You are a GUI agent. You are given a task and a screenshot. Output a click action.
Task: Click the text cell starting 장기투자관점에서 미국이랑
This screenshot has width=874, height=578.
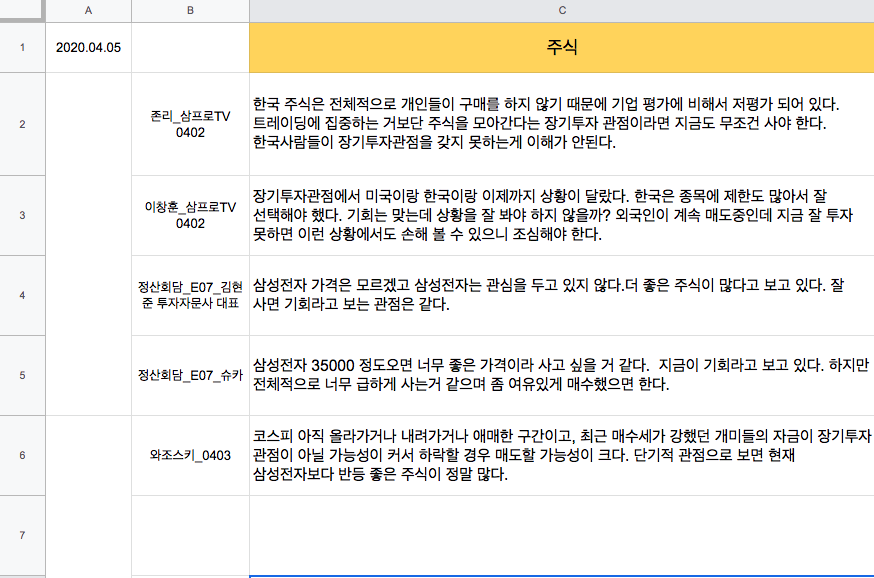[562, 215]
